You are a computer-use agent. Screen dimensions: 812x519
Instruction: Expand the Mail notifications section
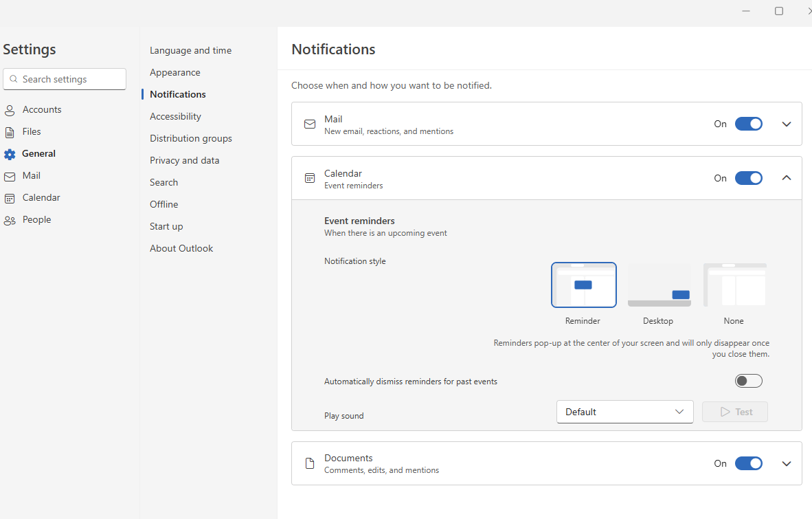[786, 124]
